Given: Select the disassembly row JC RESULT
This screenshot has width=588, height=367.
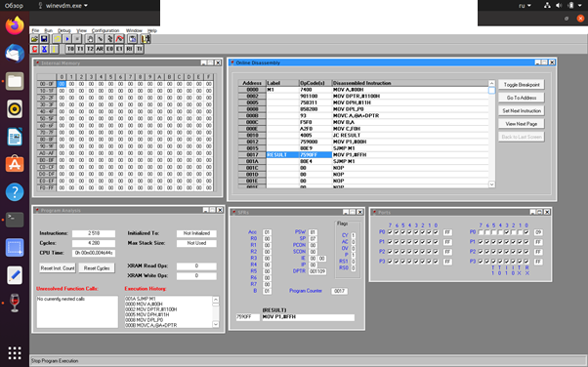Looking at the screenshot, I should click(x=363, y=135).
